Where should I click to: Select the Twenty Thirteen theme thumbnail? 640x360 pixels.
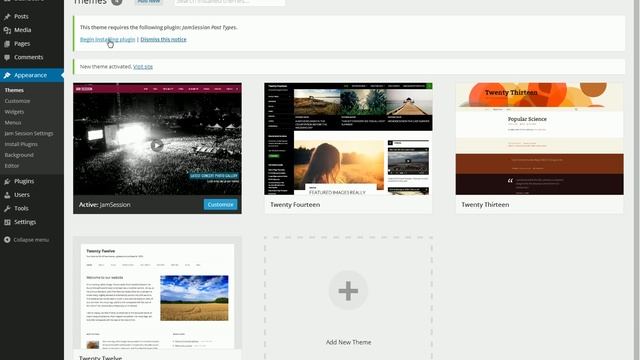click(540, 139)
